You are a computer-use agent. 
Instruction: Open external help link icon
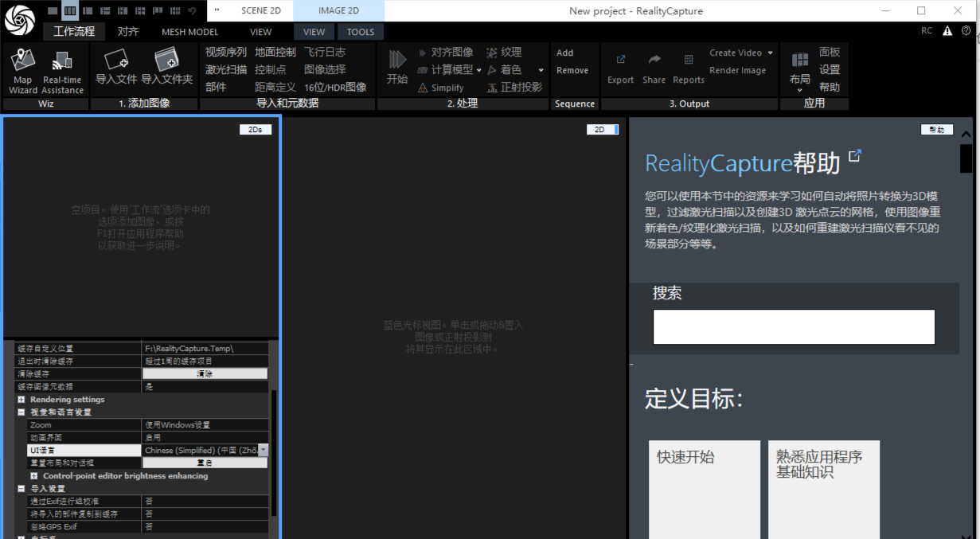point(855,156)
